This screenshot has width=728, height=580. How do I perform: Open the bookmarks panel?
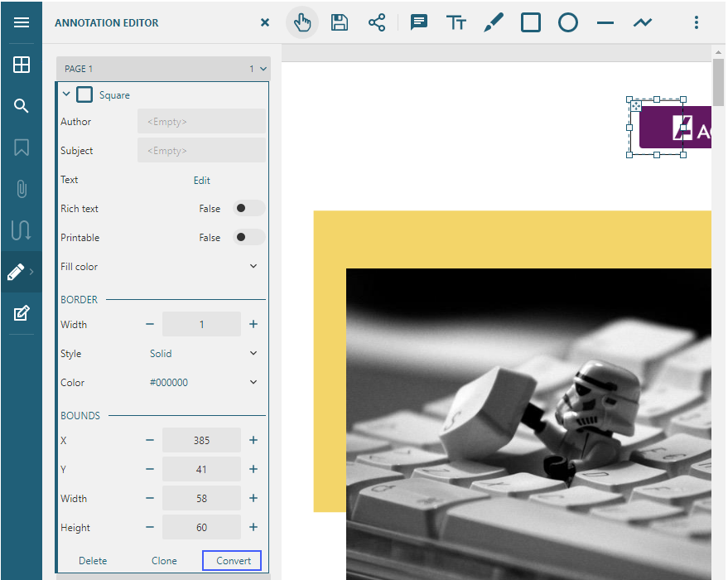click(22, 147)
